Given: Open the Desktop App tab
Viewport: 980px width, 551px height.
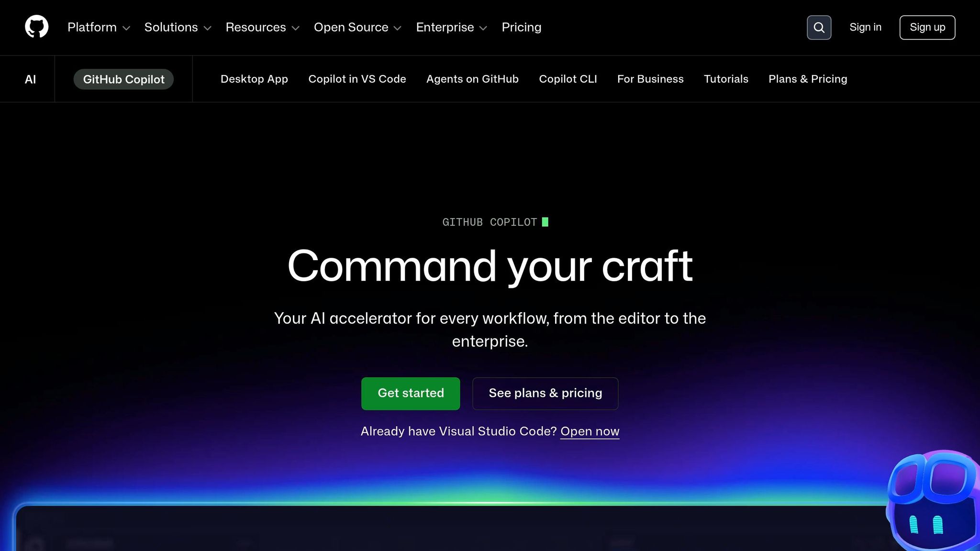Looking at the screenshot, I should coord(254,79).
